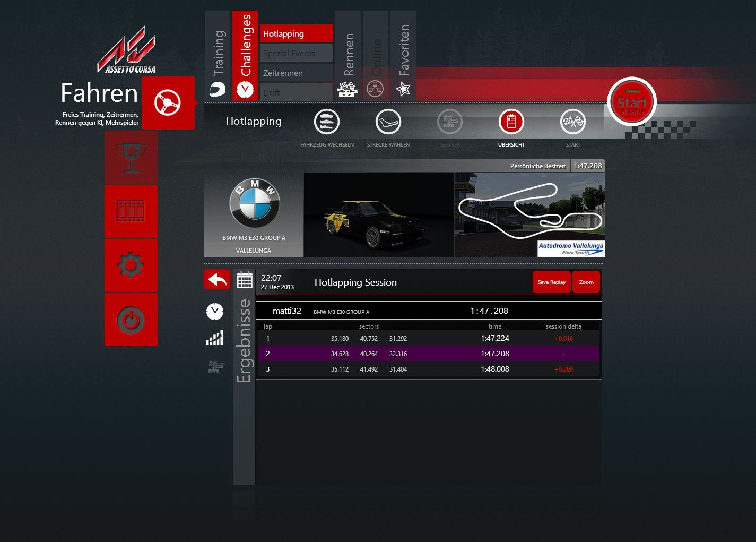The image size is (756, 542).
Task: Select Fahrzeug Wechseln car icon
Action: point(327,122)
